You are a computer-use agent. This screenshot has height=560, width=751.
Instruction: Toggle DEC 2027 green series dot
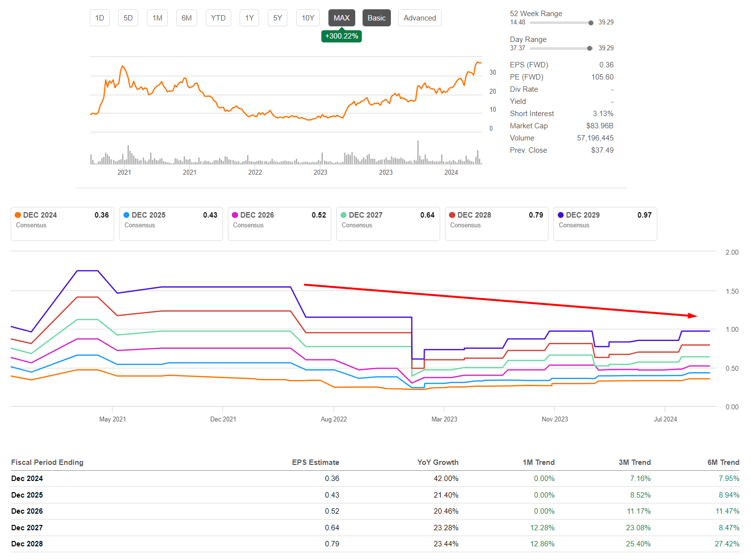[344, 215]
